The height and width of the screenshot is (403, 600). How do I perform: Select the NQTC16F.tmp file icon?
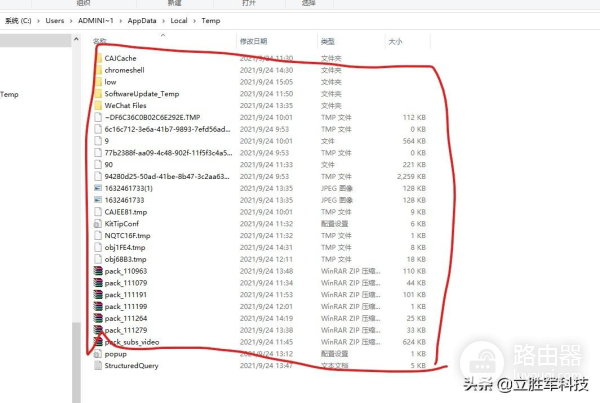pyautogui.click(x=98, y=236)
